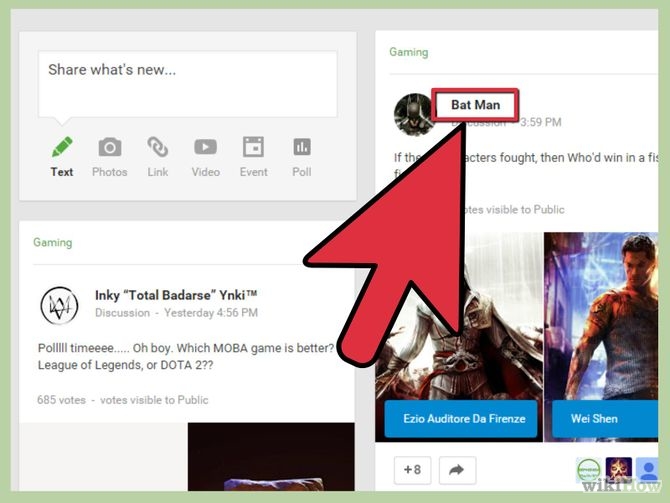Click the Event label in the share box

coord(253,172)
